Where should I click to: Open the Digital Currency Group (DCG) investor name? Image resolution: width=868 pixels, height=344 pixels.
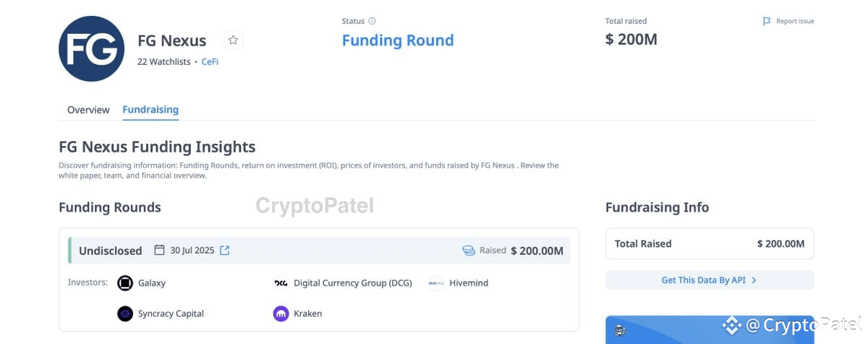[x=352, y=283]
